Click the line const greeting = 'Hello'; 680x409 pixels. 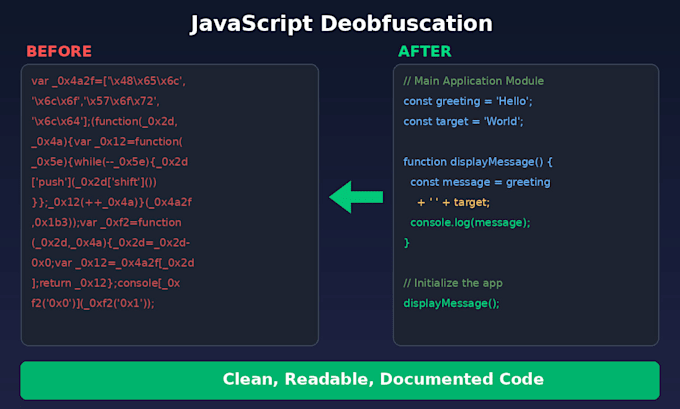click(x=468, y=101)
